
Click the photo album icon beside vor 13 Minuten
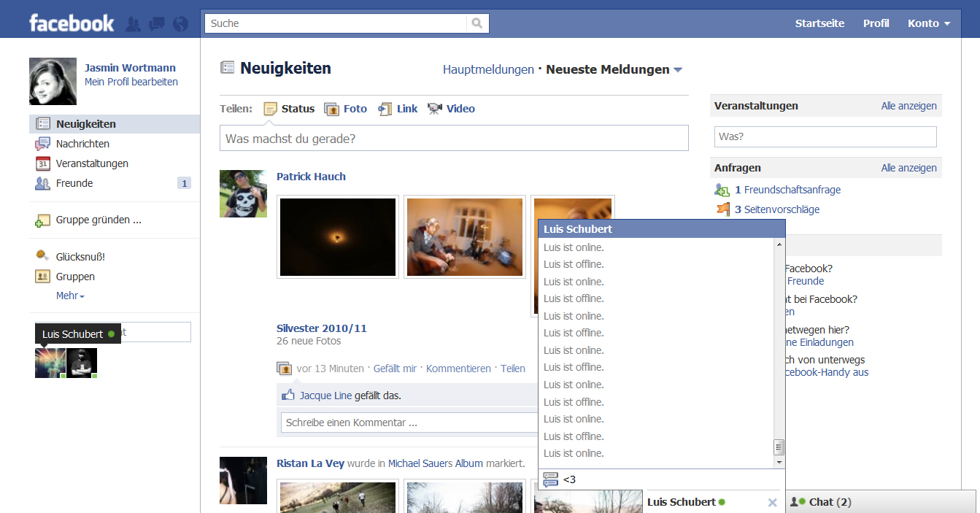click(284, 369)
